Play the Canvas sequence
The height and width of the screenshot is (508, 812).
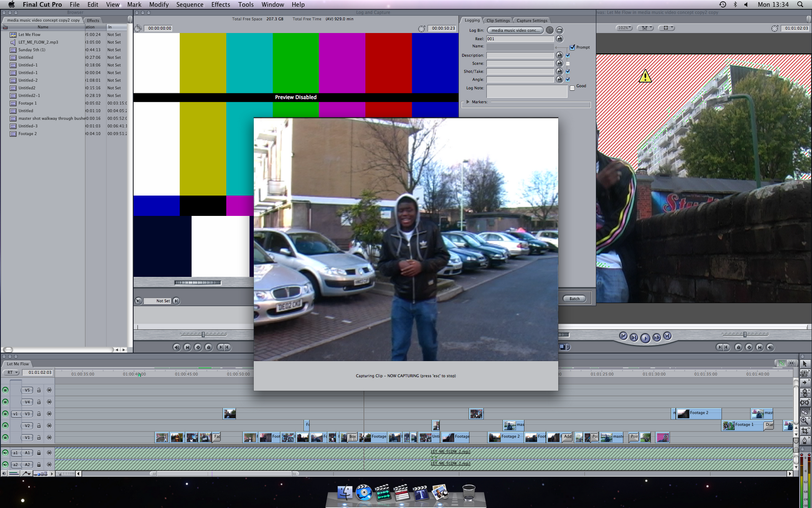[645, 338]
